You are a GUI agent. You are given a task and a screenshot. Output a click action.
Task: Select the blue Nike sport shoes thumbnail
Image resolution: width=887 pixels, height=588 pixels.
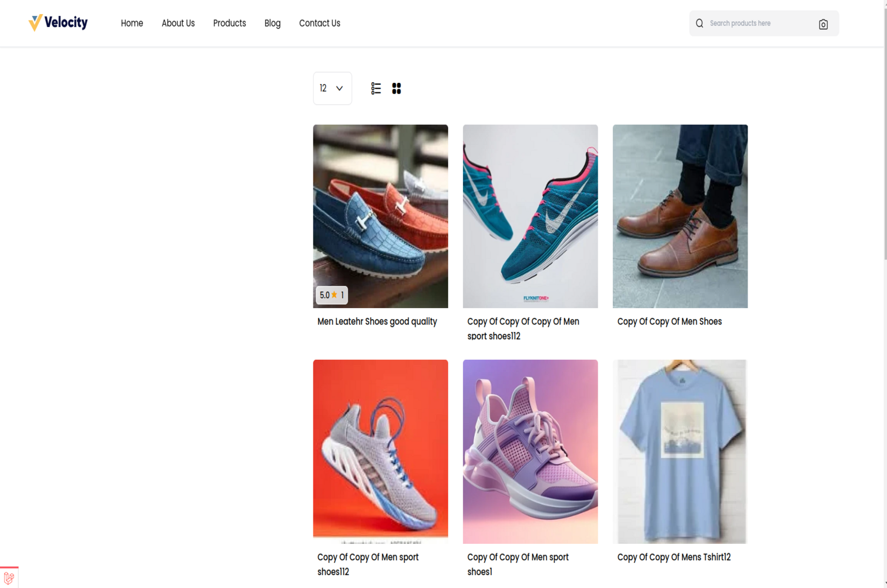(x=530, y=216)
